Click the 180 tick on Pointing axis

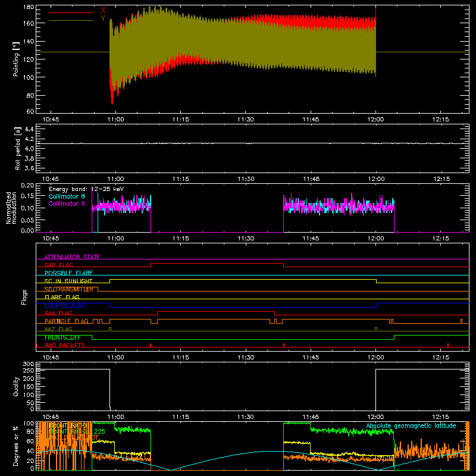pos(29,7)
